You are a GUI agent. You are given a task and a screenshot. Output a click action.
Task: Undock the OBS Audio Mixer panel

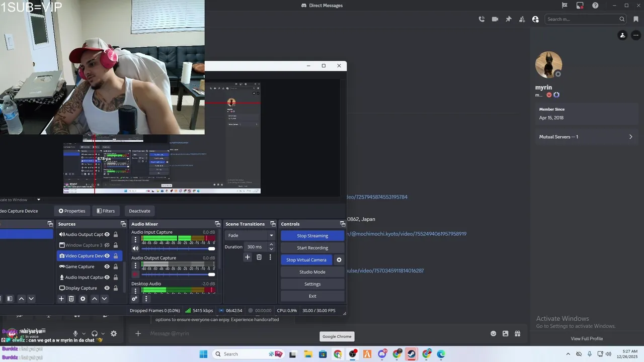coord(217,224)
